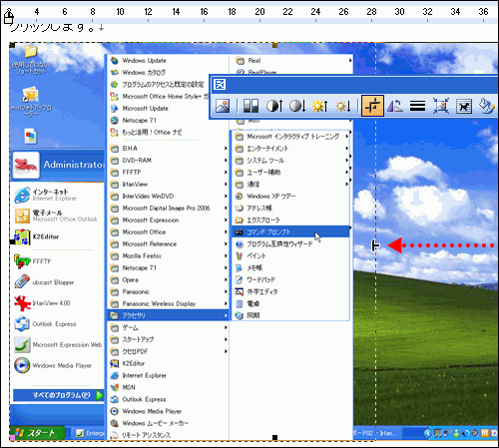Viewport: 499px width, 448px height.
Task: Click the ペイント icon in accessories
Action: pos(240,256)
